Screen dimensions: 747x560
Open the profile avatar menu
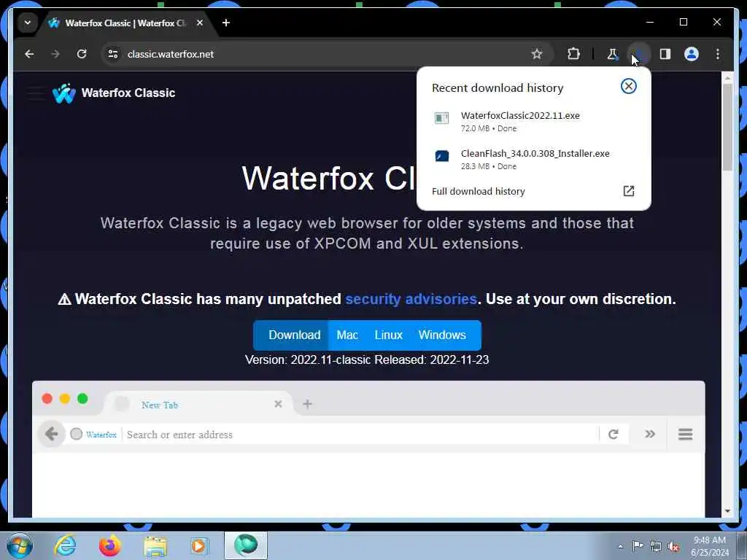(x=692, y=54)
